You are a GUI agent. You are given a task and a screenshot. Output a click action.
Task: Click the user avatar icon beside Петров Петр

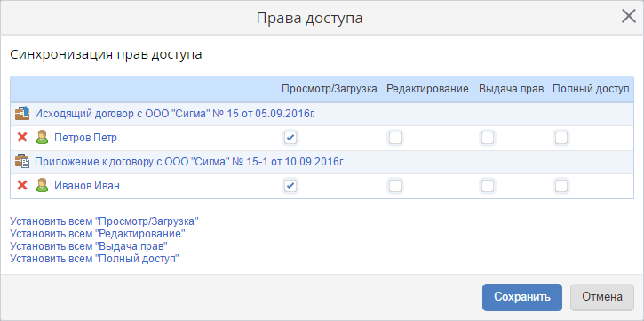tap(43, 137)
